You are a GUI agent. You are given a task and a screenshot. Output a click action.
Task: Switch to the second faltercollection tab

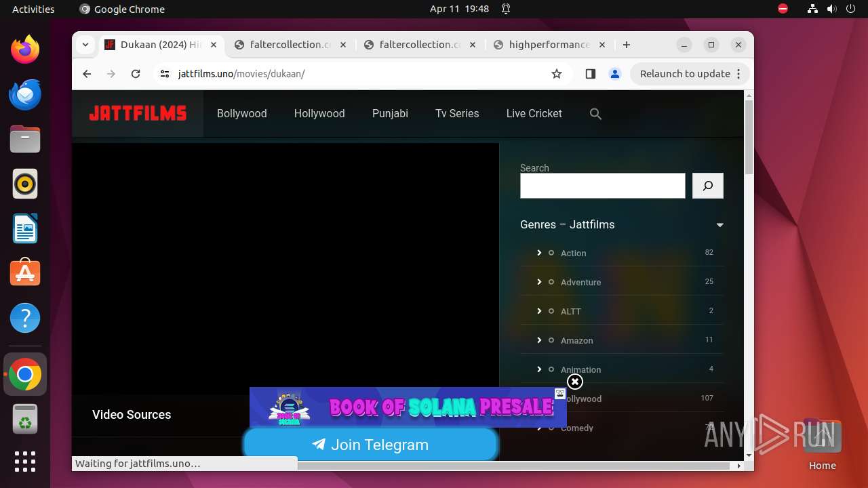coord(420,45)
